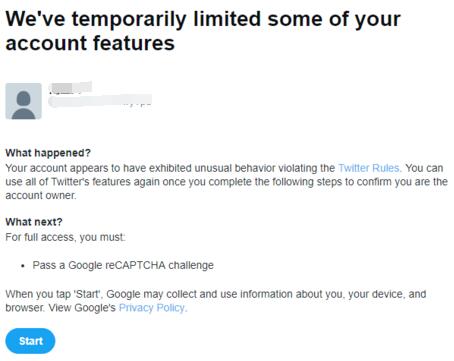Screen dimensions: 454x361
Task: Click the 'Your account appears to have' sentence
Action: (75, 168)
